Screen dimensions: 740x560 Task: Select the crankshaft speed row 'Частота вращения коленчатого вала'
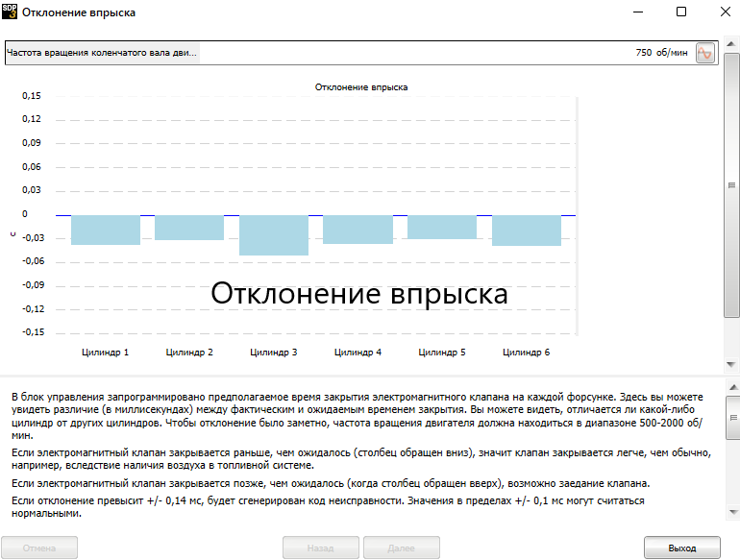[x=361, y=53]
